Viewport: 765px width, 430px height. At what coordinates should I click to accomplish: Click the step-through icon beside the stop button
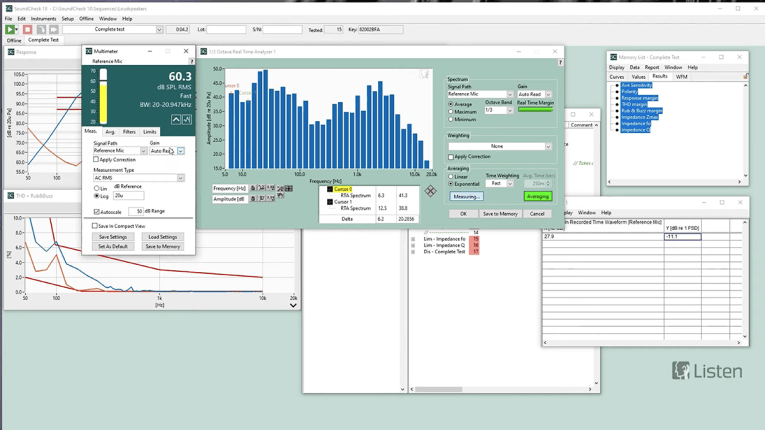click(41, 29)
